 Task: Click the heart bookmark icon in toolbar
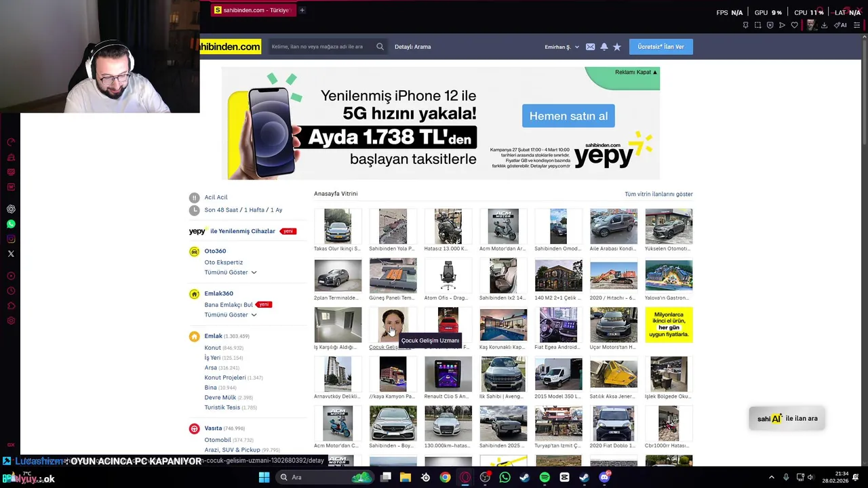pos(794,25)
